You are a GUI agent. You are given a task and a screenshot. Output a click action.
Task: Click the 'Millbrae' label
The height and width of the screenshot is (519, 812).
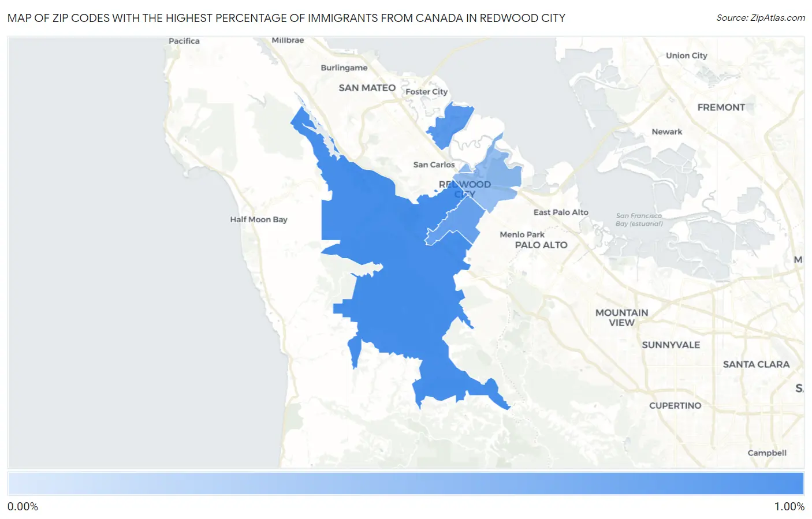point(288,40)
